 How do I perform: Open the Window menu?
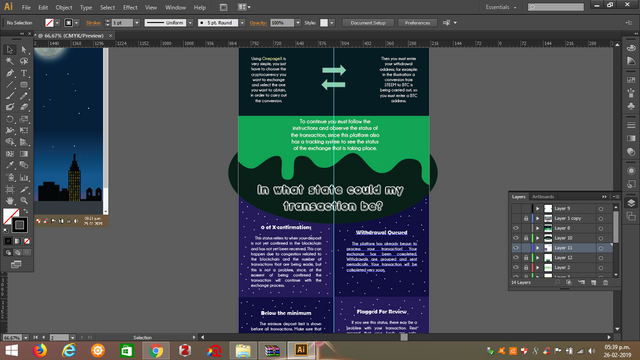pos(176,7)
